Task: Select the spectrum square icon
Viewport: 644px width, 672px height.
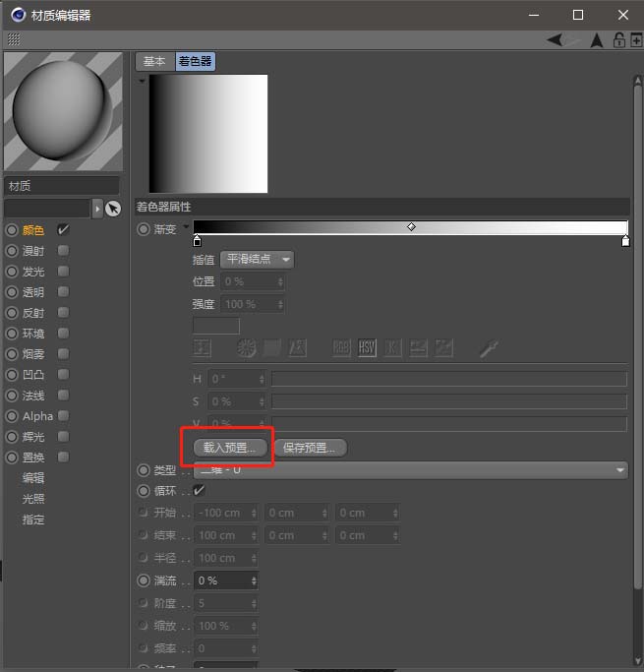Action: click(x=272, y=348)
